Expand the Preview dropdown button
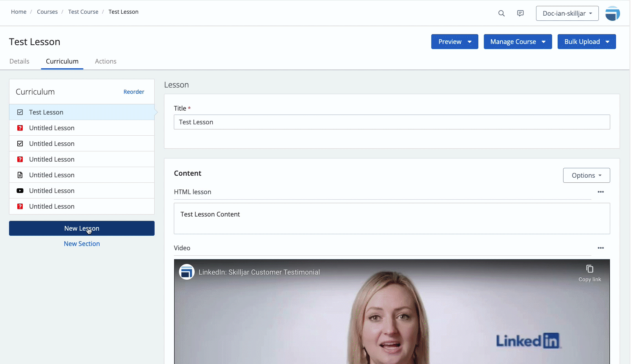 click(455, 42)
